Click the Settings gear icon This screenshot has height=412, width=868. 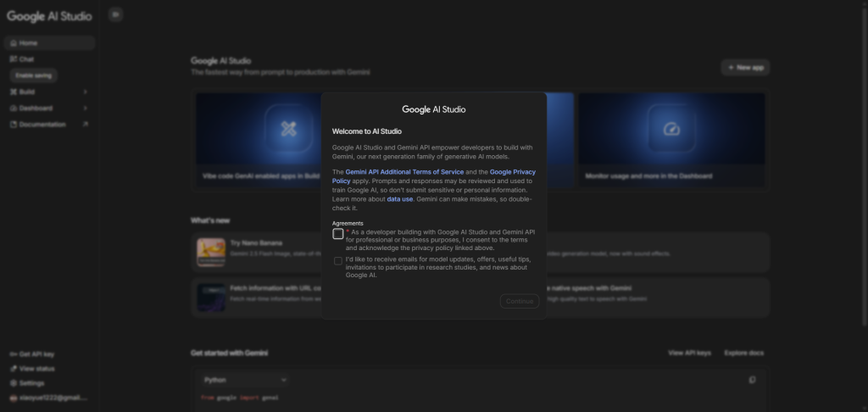pyautogui.click(x=14, y=383)
